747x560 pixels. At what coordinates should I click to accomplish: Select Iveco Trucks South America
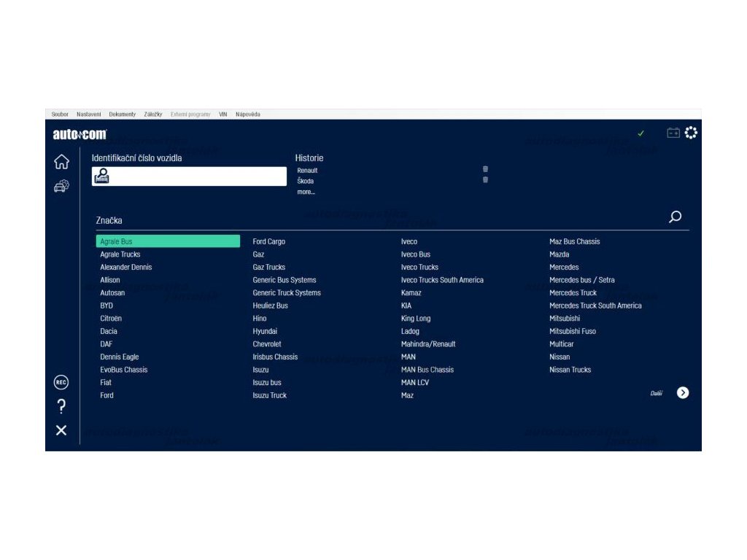pos(442,280)
